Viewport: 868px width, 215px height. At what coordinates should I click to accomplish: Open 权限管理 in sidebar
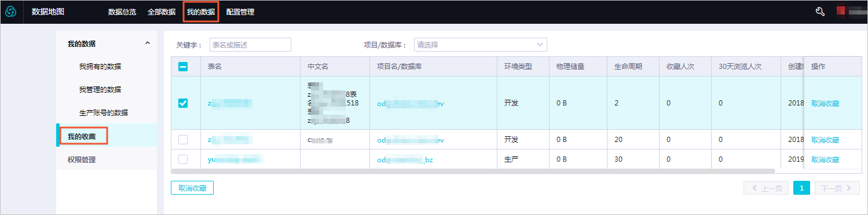click(82, 159)
